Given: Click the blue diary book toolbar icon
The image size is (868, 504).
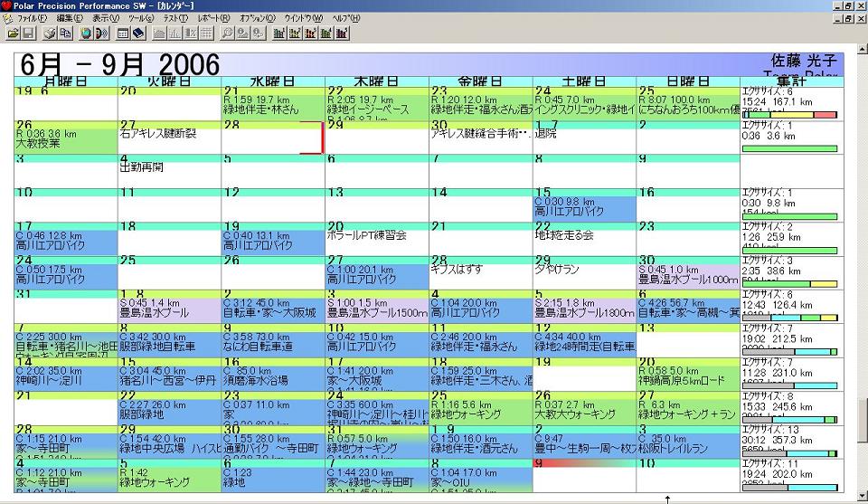Looking at the screenshot, I should 138,33.
